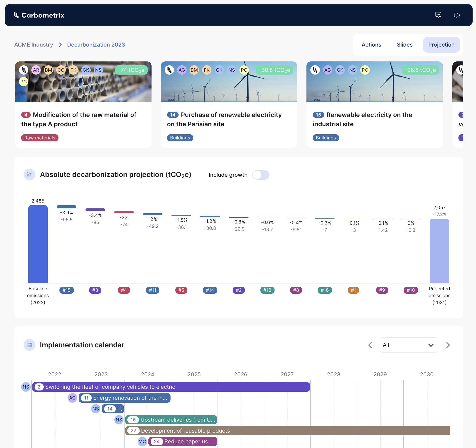Switch to the Slides tab

pos(405,45)
